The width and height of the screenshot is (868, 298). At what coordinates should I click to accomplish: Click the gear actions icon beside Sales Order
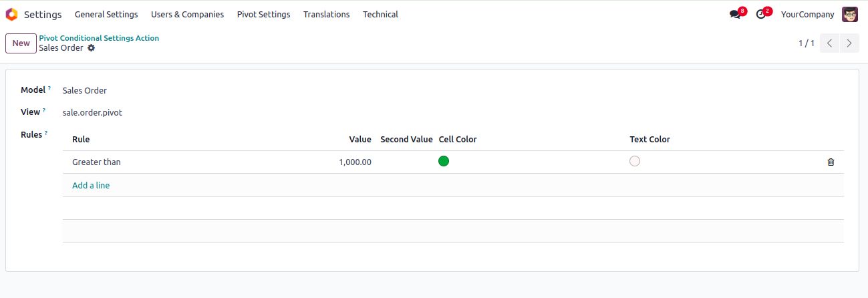pos(92,48)
